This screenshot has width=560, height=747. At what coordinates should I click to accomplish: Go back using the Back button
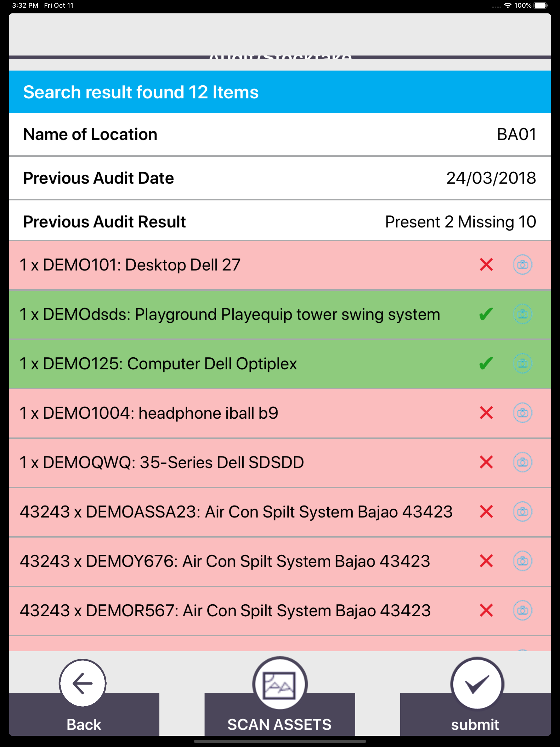(x=84, y=714)
